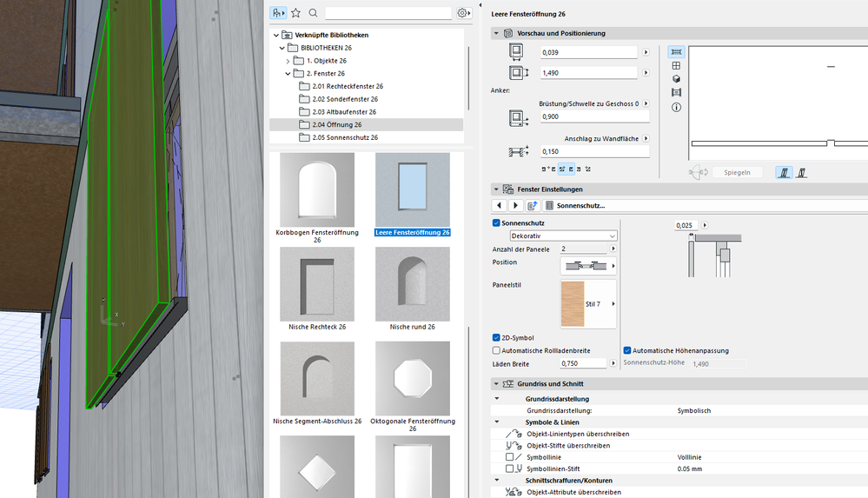Select the 2.05 Sonnenschutz 26 folder
The width and height of the screenshot is (868, 498).
click(x=345, y=137)
